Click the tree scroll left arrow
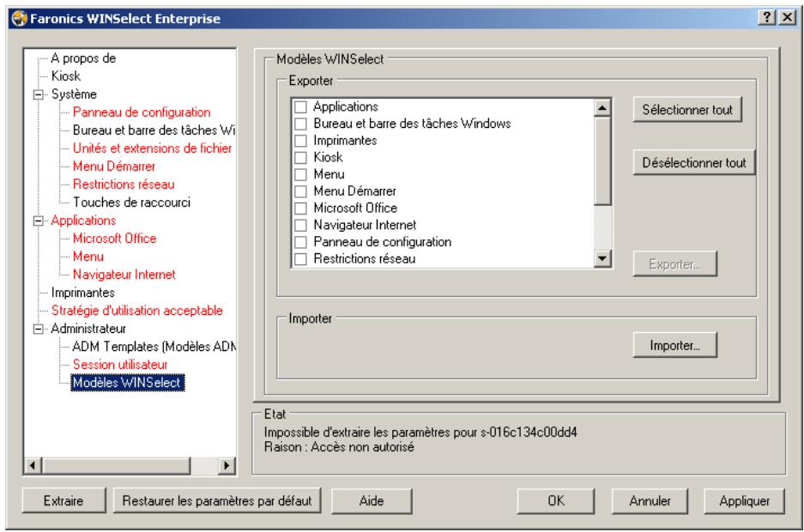804x532 pixels. coord(33,465)
